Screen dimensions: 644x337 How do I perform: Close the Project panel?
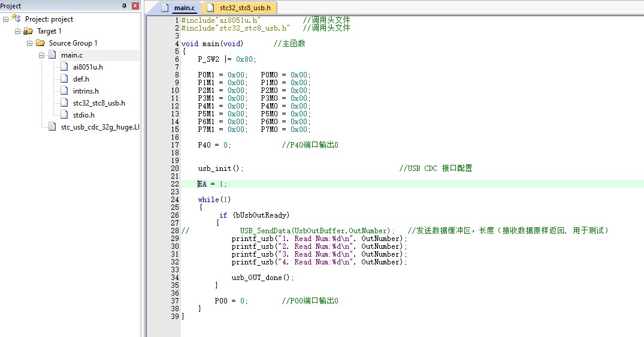135,6
